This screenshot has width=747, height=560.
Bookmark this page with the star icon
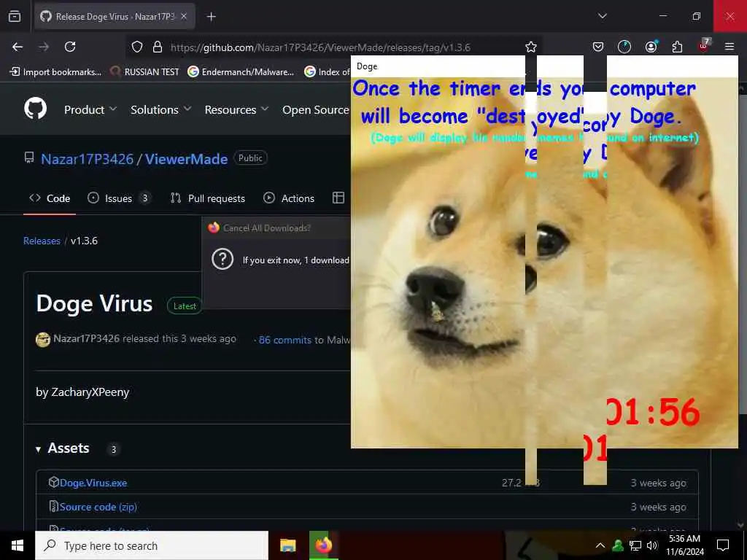(531, 47)
